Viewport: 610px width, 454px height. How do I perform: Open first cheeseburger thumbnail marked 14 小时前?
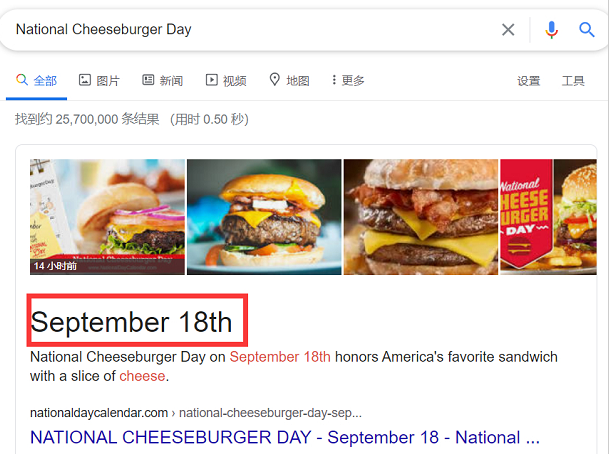pos(107,216)
